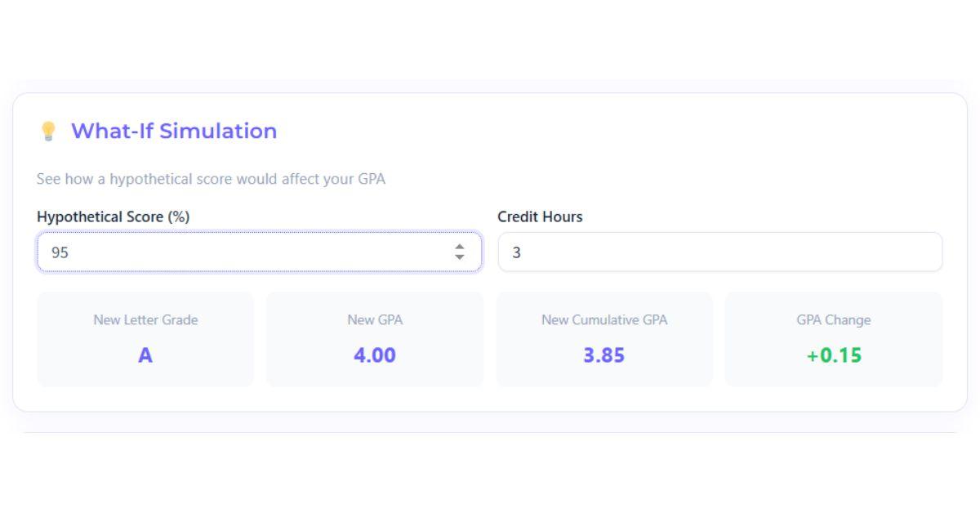Click the lightbulb icon next to the heading
Screen dimensions: 980x513
pyautogui.click(x=49, y=131)
